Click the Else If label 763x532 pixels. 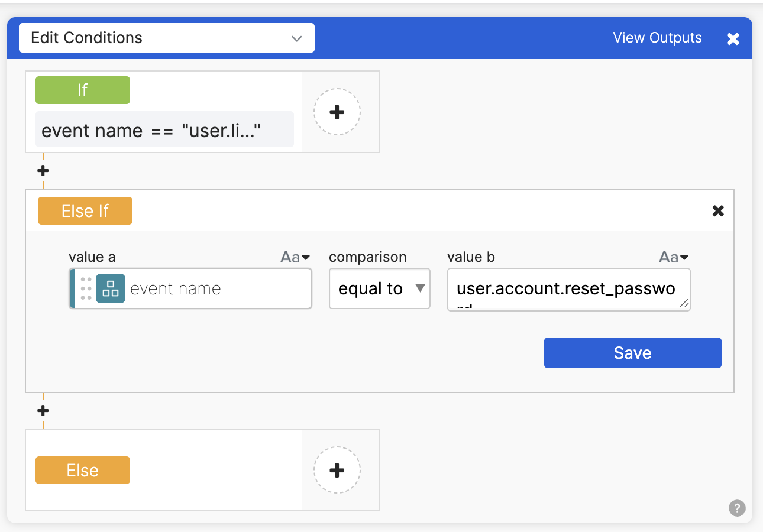(85, 211)
